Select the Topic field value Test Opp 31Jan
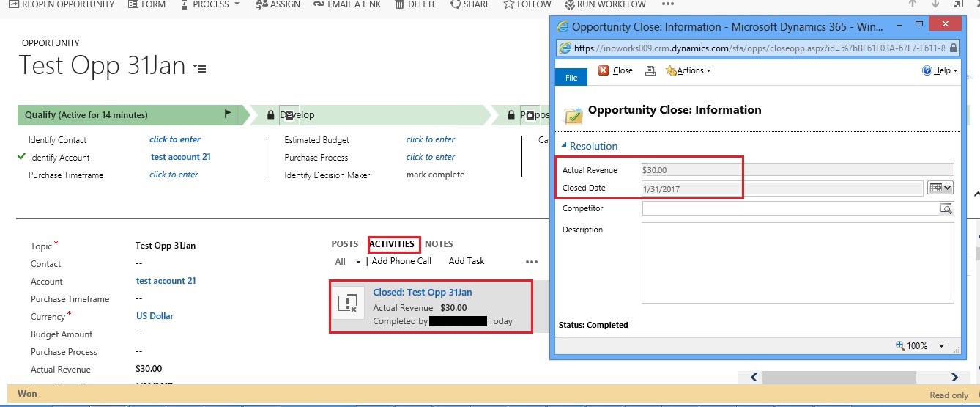 tap(166, 246)
